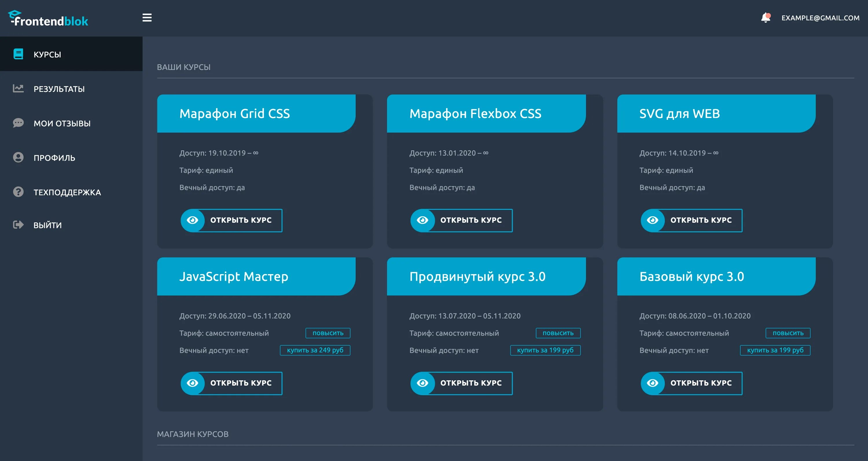This screenshot has height=461, width=868.
Task: Buy Продвинутый курс 3.0 access for 199 руб
Action: 545,350
